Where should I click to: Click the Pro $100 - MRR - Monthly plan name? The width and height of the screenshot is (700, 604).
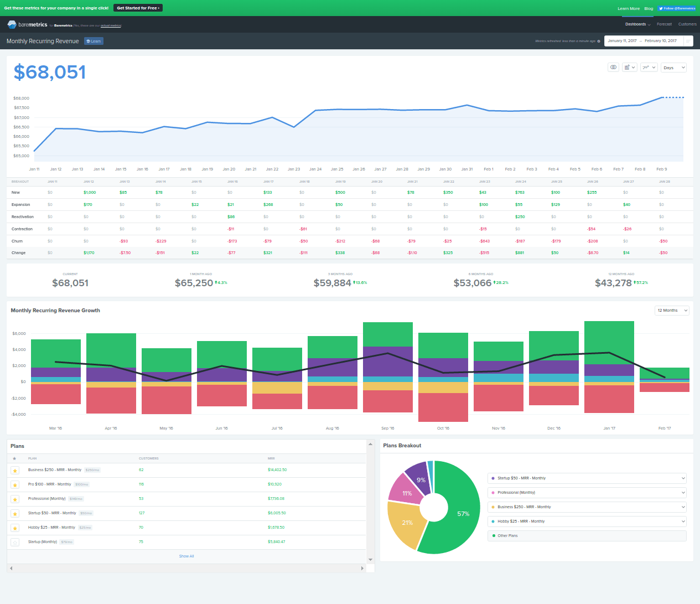point(50,484)
